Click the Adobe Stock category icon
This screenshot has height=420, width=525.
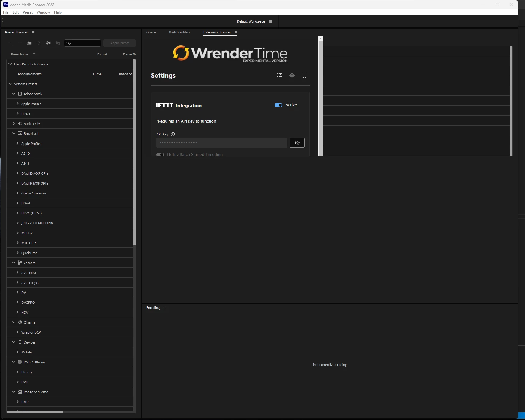20,94
